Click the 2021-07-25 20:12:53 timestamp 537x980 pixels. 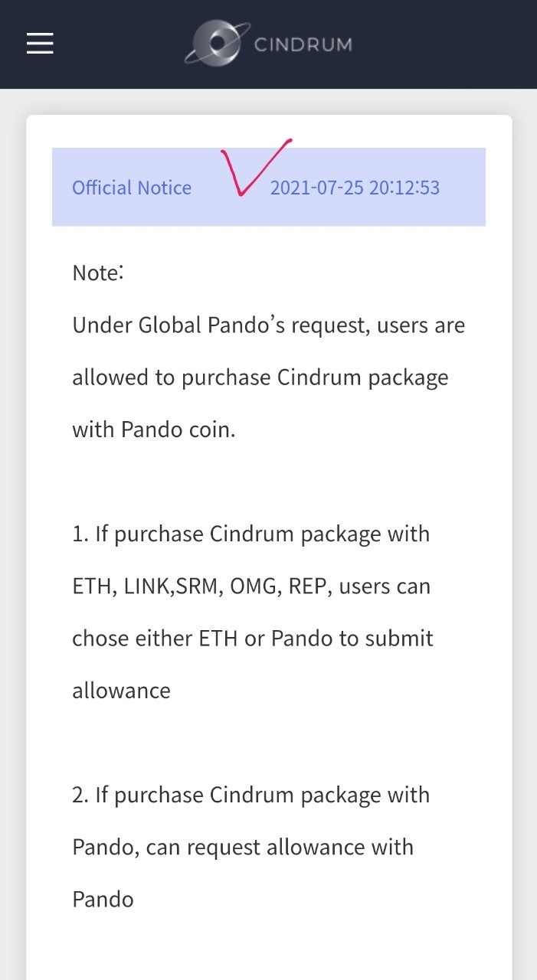[355, 188]
